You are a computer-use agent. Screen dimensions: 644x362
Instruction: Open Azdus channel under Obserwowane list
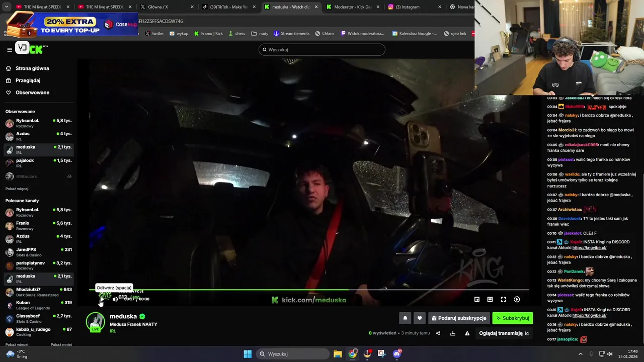tap(39, 136)
